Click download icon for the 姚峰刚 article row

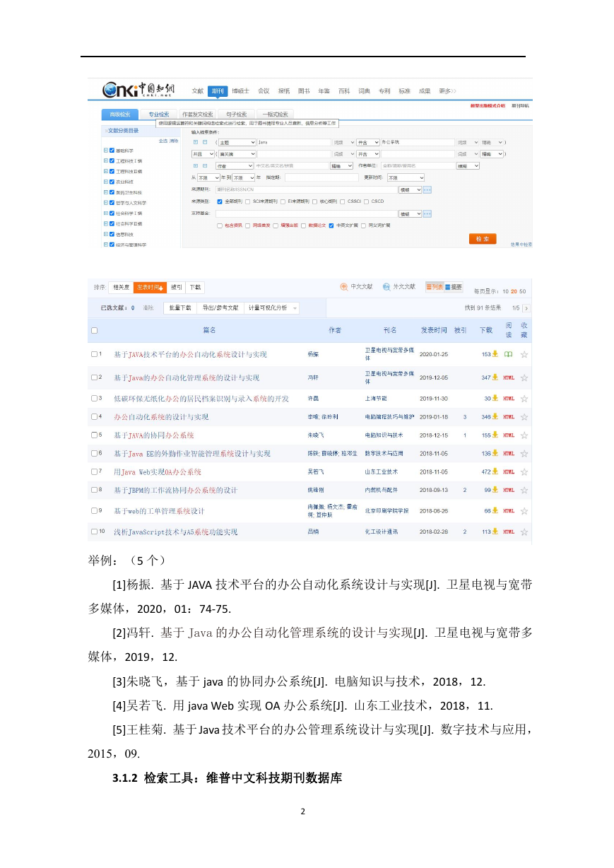pos(496,490)
